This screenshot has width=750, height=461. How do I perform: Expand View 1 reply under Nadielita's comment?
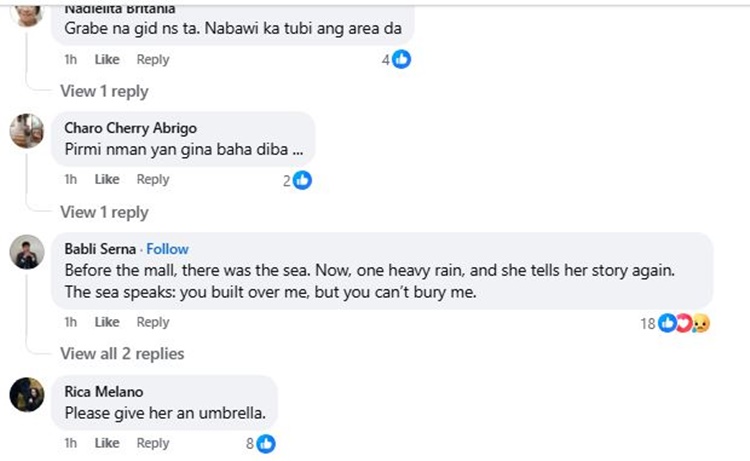[104, 91]
